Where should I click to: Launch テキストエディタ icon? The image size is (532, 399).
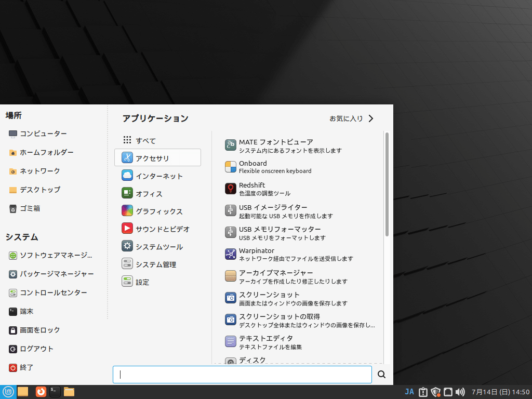(x=230, y=341)
